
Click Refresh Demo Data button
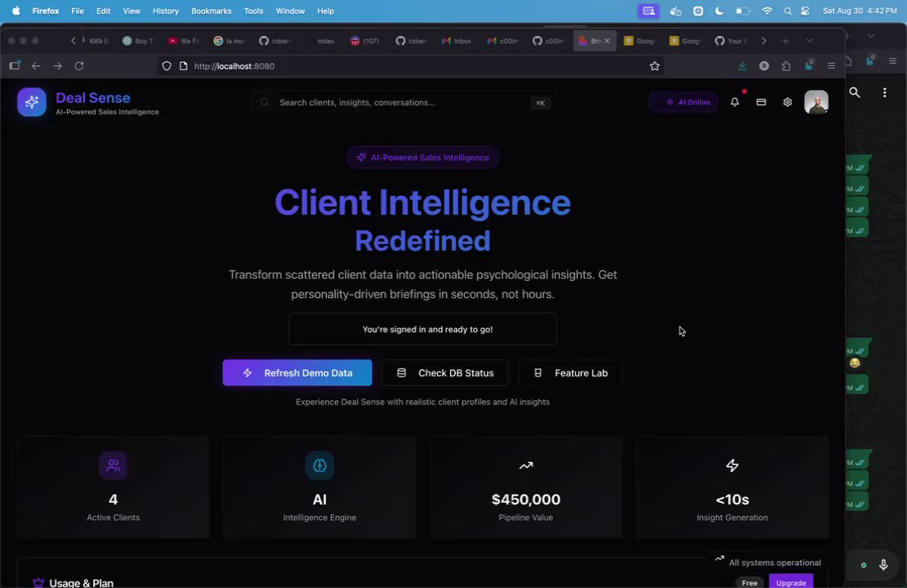297,373
